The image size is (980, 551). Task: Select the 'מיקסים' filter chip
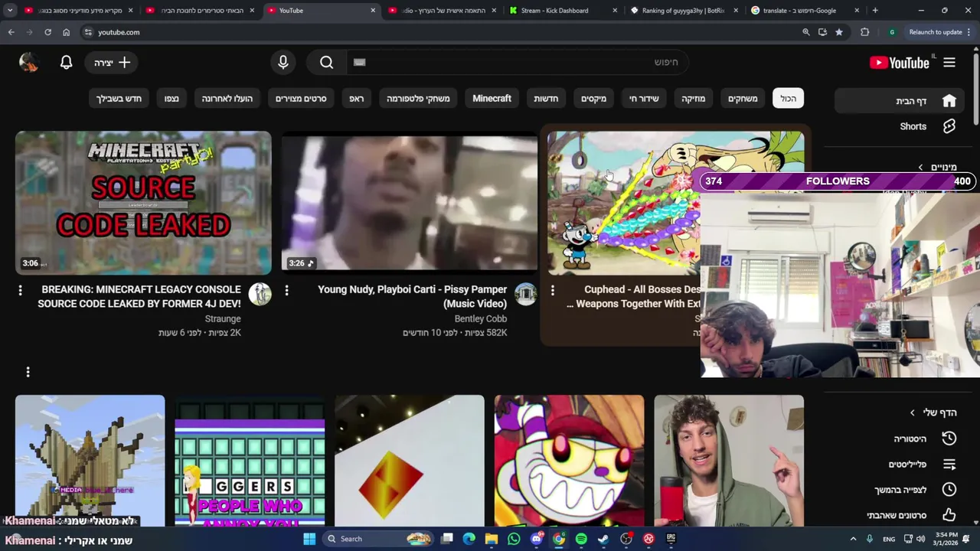593,99
